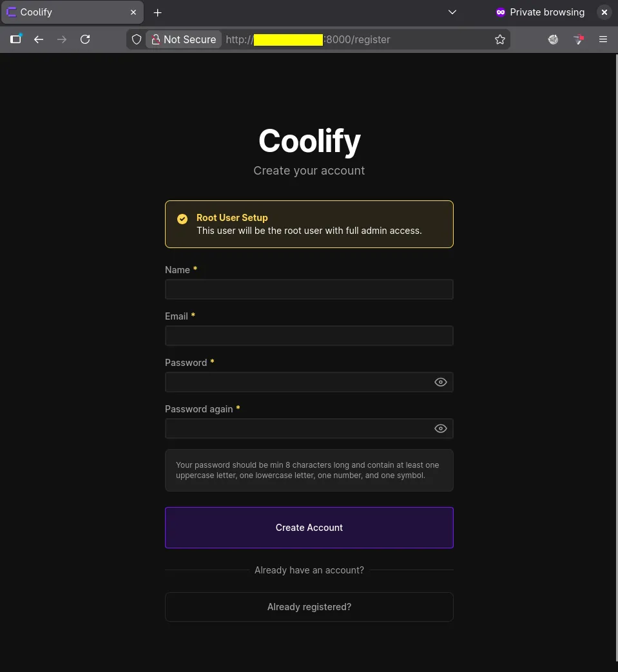Open a new tab with the plus
This screenshot has width=618, height=672.
pyautogui.click(x=157, y=12)
